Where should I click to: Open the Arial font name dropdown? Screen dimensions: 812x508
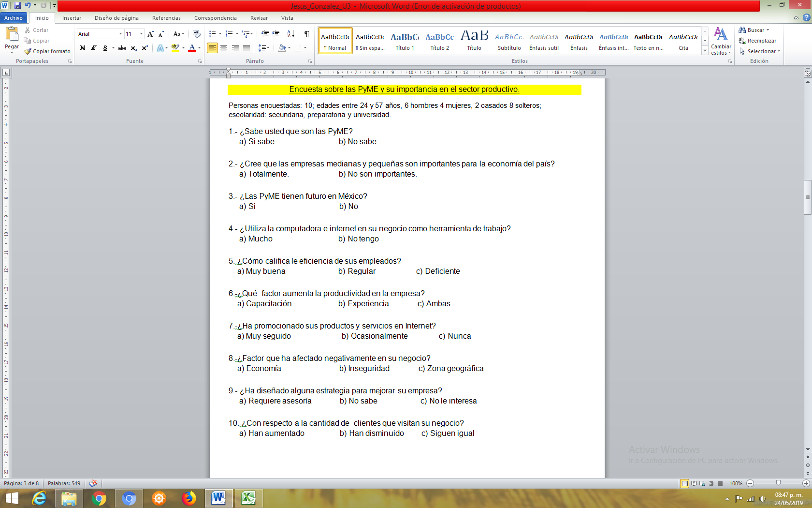120,34
